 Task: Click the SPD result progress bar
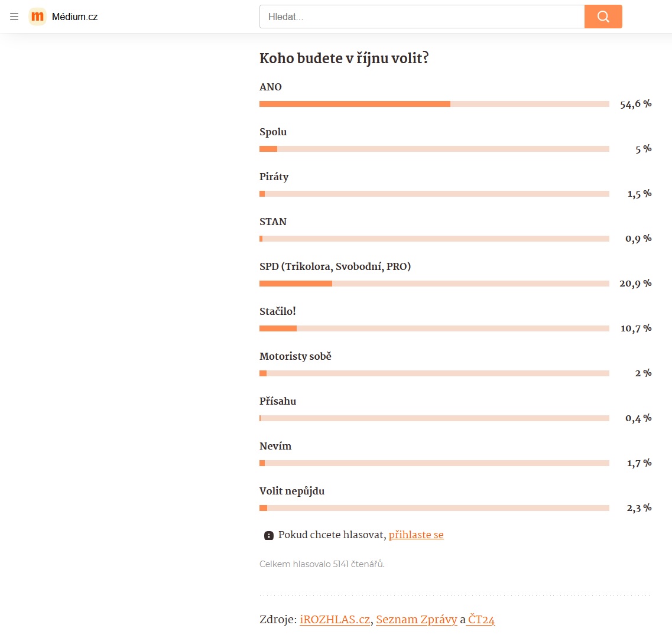434,284
